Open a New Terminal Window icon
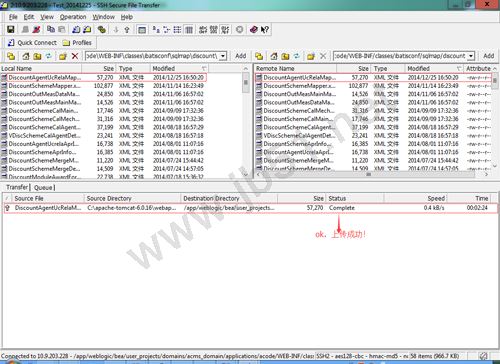 (x=76, y=30)
